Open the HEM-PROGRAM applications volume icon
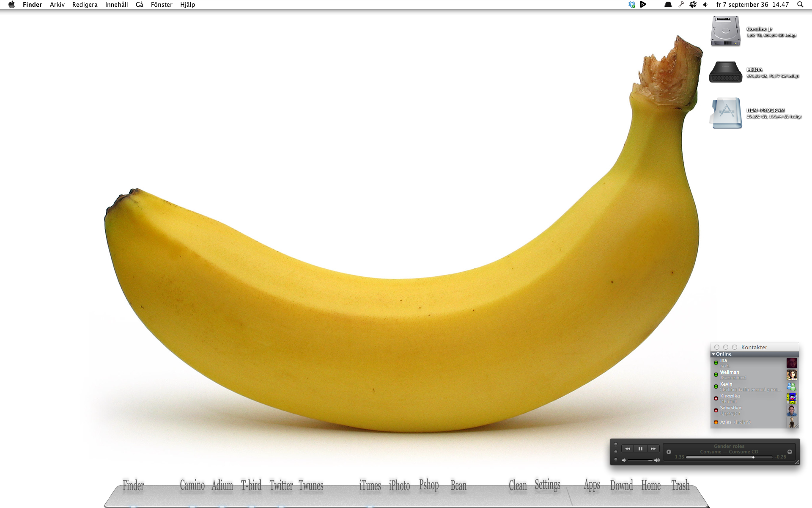This screenshot has height=508, width=812. pos(726,113)
